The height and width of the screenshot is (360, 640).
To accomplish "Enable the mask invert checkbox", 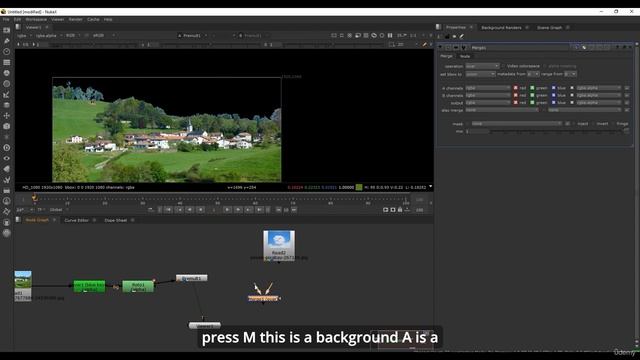I will [x=593, y=124].
